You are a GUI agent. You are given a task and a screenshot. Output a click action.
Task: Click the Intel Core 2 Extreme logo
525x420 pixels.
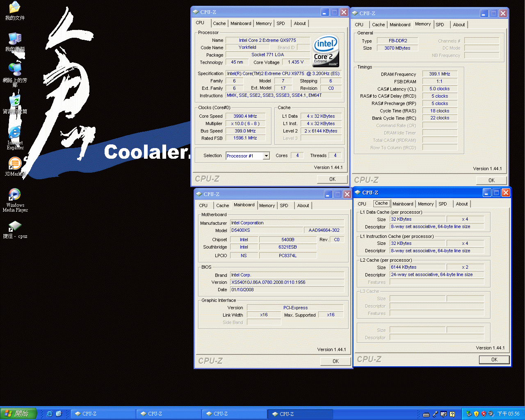[x=326, y=51]
